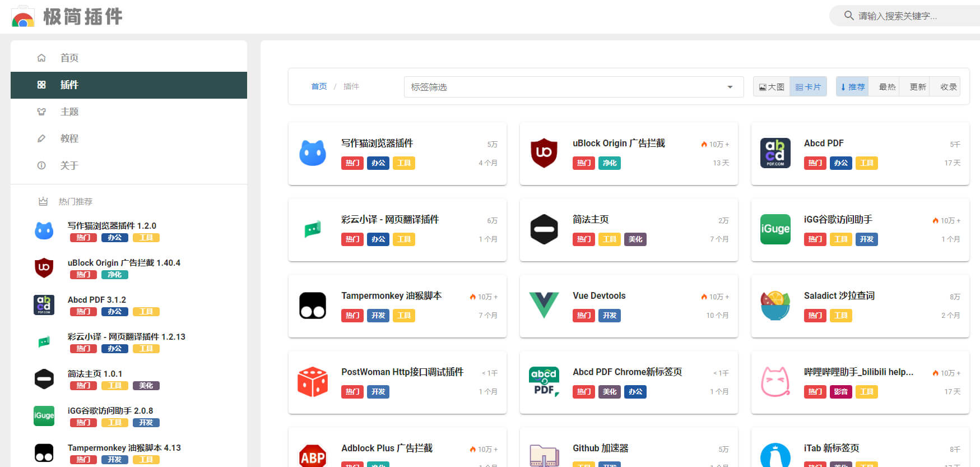Go to 首页 in sidebar menu
Viewport: 980px width, 467px height.
pyautogui.click(x=129, y=58)
